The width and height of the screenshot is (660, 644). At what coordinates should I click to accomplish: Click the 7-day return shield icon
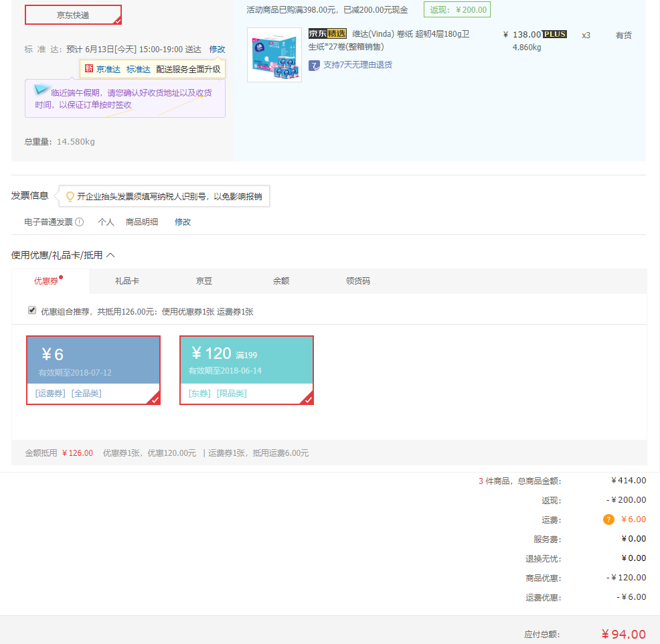314,65
